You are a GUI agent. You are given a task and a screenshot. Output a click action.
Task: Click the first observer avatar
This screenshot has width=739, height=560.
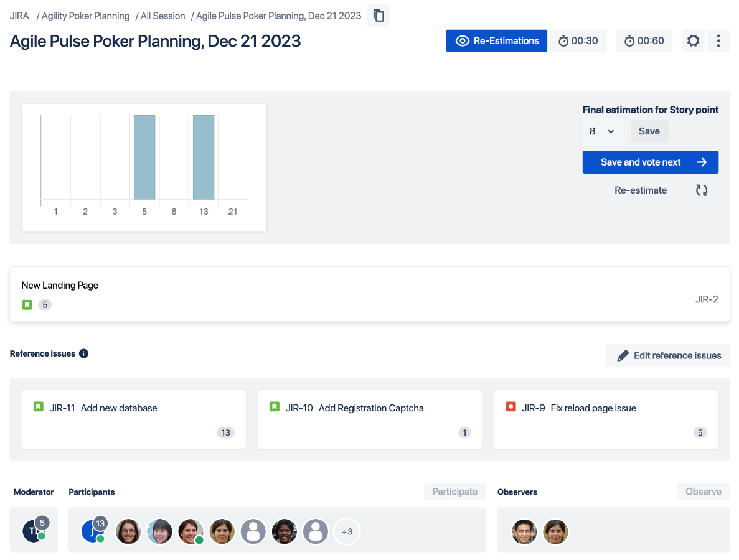click(x=524, y=532)
